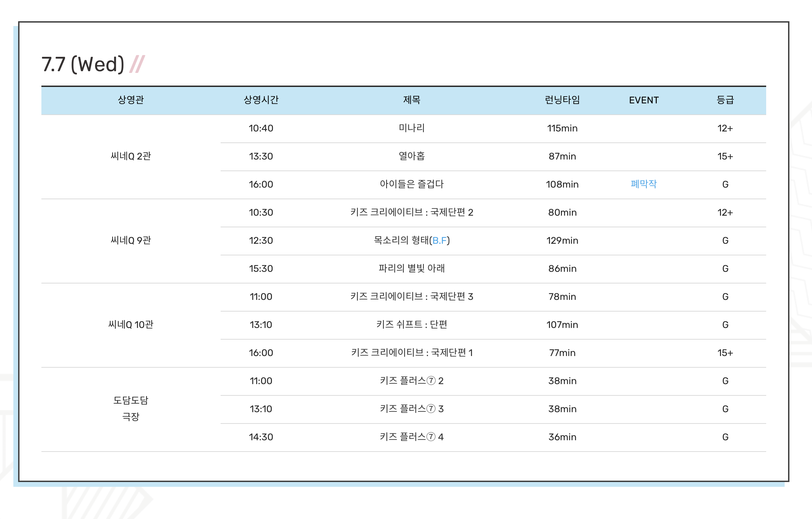This screenshot has width=812, height=519.
Task: Click the 11:00 showtime for 국제단편 3
Action: point(261,296)
